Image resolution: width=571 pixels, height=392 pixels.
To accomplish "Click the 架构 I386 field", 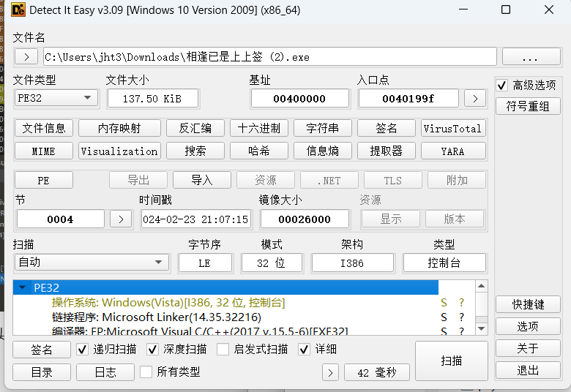I will (352, 263).
